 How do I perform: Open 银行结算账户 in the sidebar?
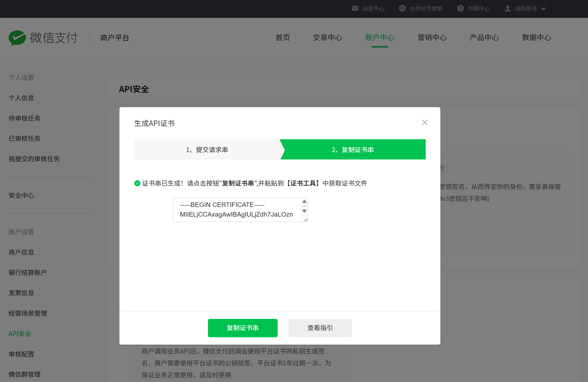click(28, 273)
